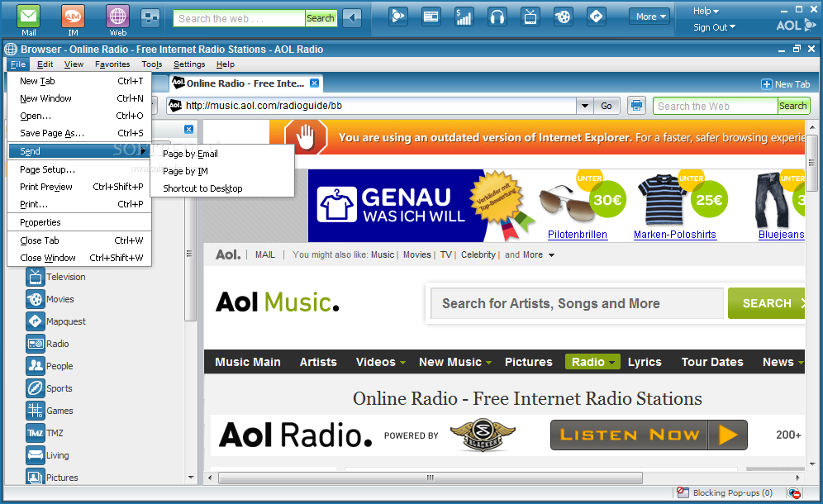Click the printer icon next to Go
Image resolution: width=823 pixels, height=504 pixels.
click(636, 106)
